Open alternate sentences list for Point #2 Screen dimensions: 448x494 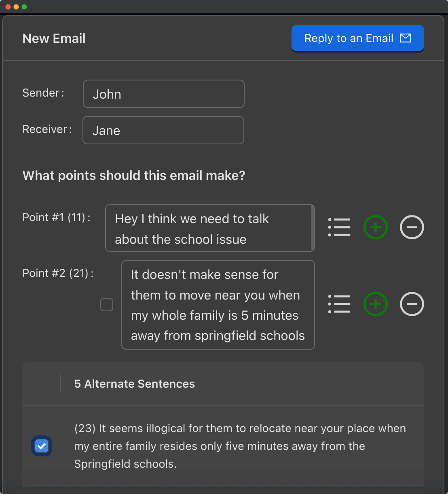339,304
